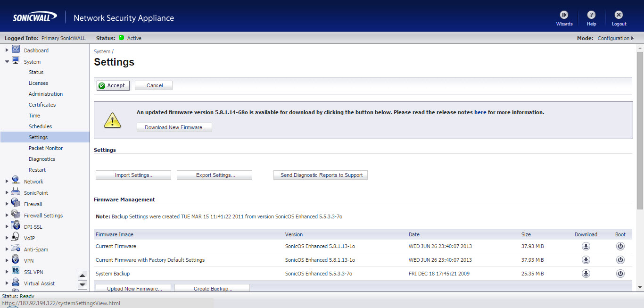Download the Current Firmware image

pos(586,246)
